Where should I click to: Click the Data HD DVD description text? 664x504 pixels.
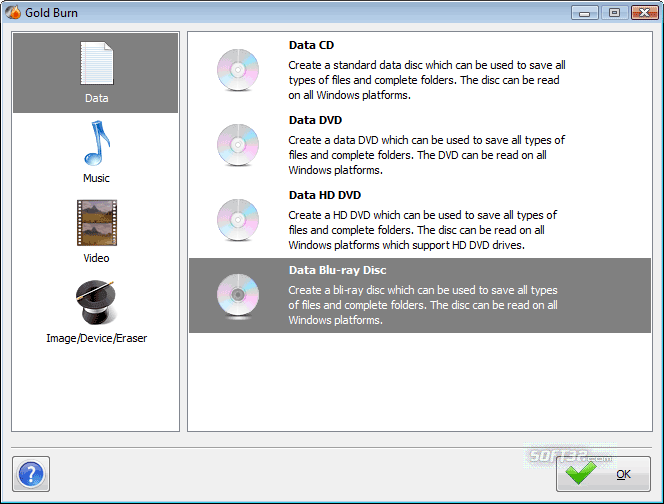[423, 230]
